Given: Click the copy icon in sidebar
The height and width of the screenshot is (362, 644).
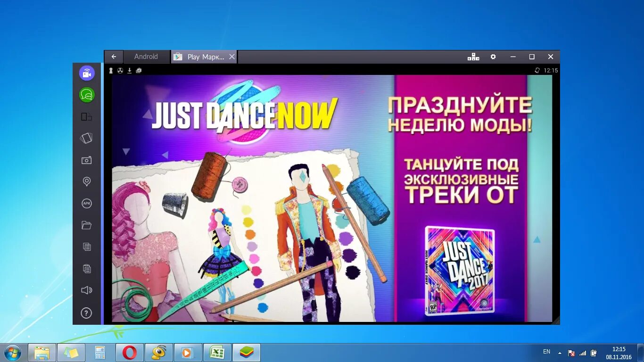Looking at the screenshot, I should point(86,247).
